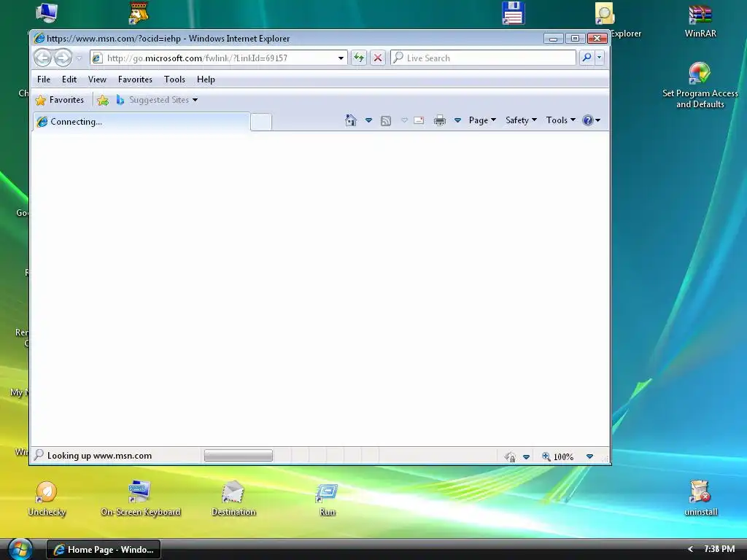Click the Add to Favorites Bar icon
Screen dimensions: 747x560
pos(102,100)
